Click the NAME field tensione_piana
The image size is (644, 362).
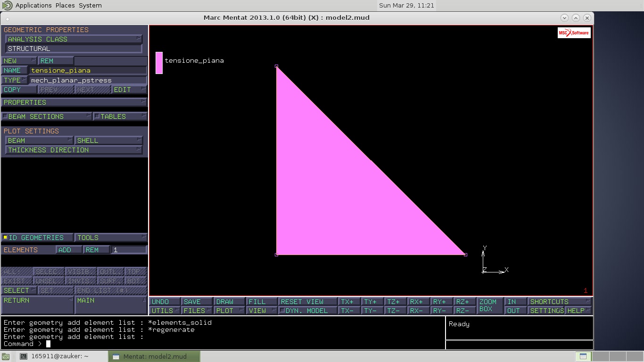[88, 70]
